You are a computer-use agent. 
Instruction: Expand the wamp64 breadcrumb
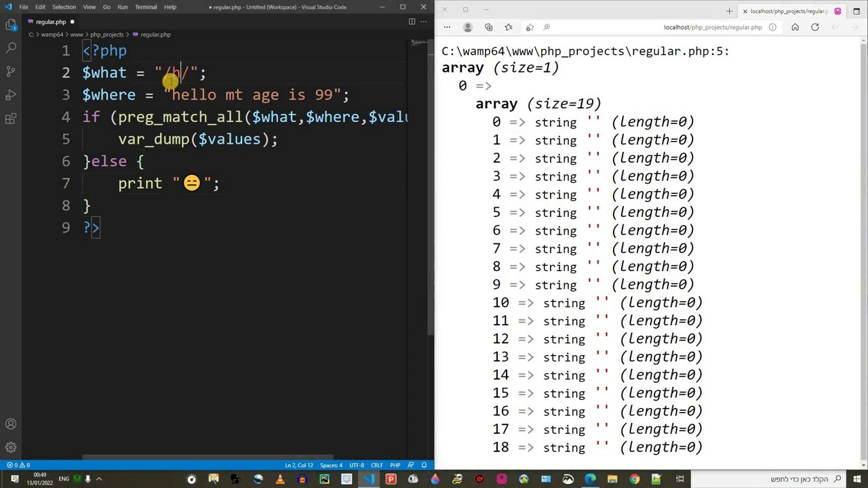click(52, 35)
